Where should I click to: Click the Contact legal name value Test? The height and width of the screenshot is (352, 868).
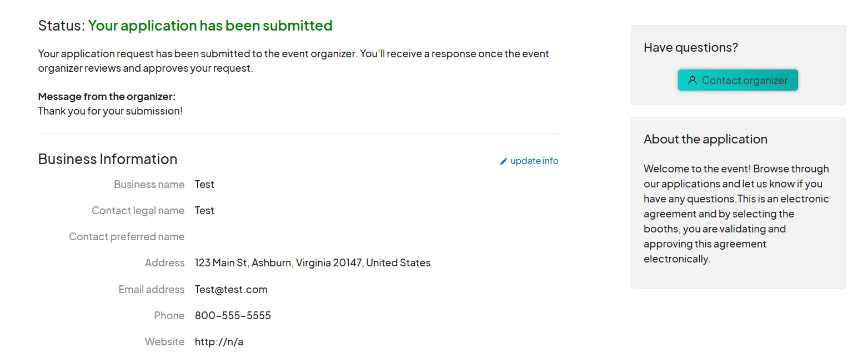point(204,210)
